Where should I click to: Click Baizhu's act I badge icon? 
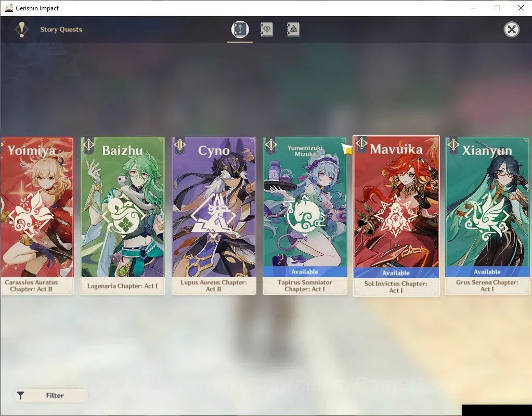tap(88, 145)
